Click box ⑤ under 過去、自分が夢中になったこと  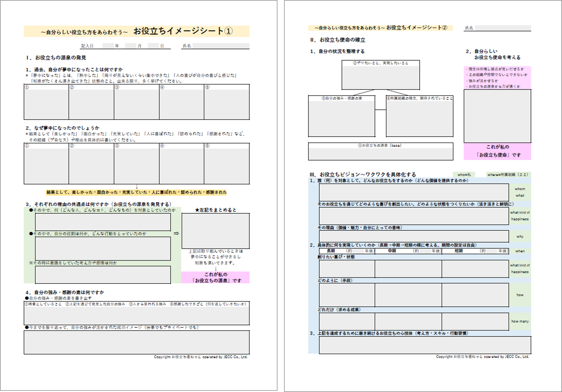tap(227, 102)
